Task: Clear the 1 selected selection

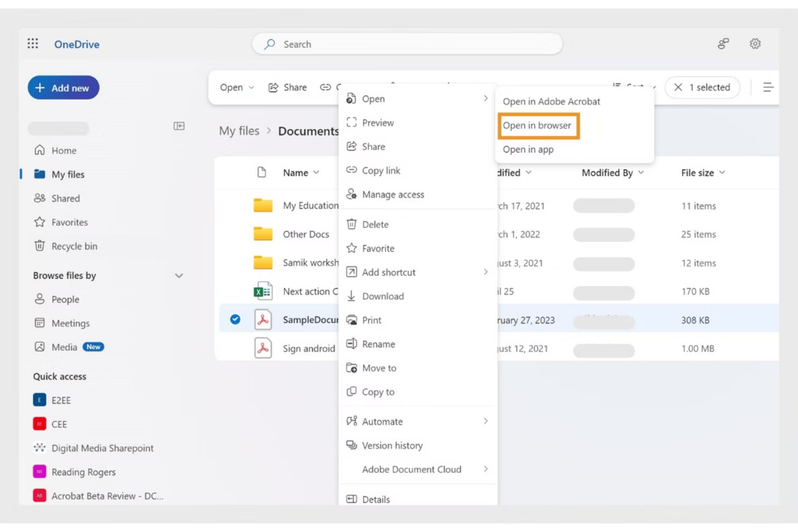Action: pos(703,87)
